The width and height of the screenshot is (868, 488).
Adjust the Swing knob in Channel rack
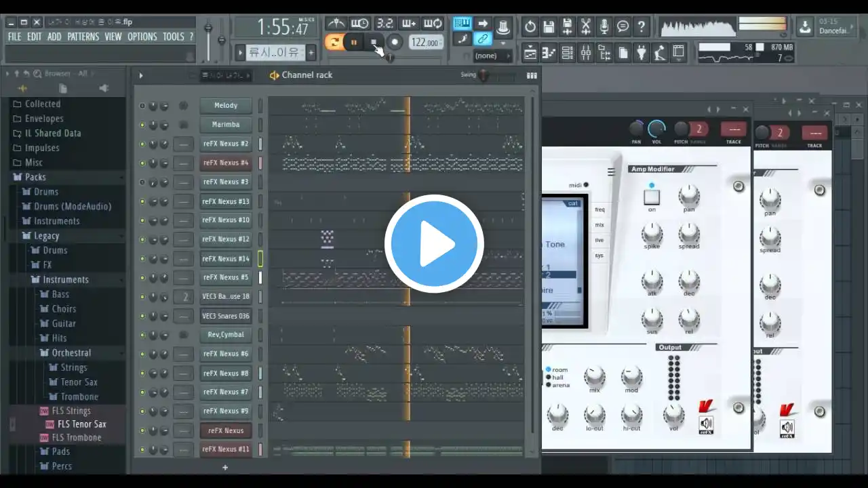coord(484,75)
